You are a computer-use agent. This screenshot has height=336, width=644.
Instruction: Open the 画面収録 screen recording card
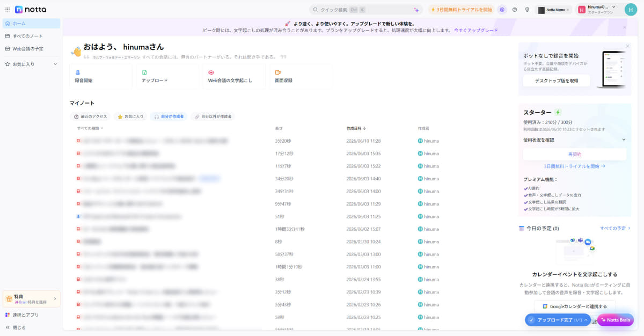point(300,76)
